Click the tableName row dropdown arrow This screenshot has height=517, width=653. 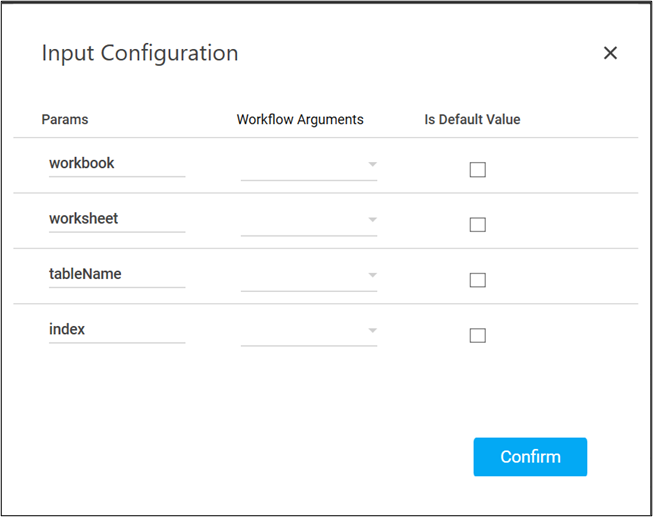tap(372, 275)
